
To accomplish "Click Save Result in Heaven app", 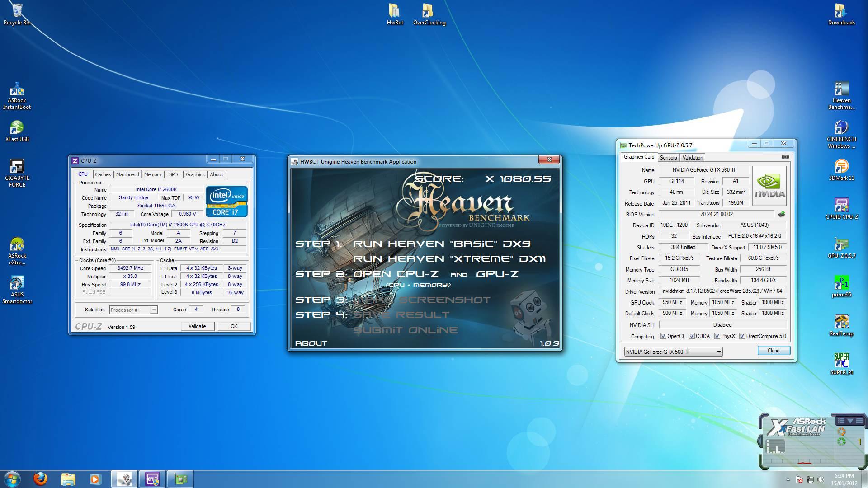I will [401, 315].
